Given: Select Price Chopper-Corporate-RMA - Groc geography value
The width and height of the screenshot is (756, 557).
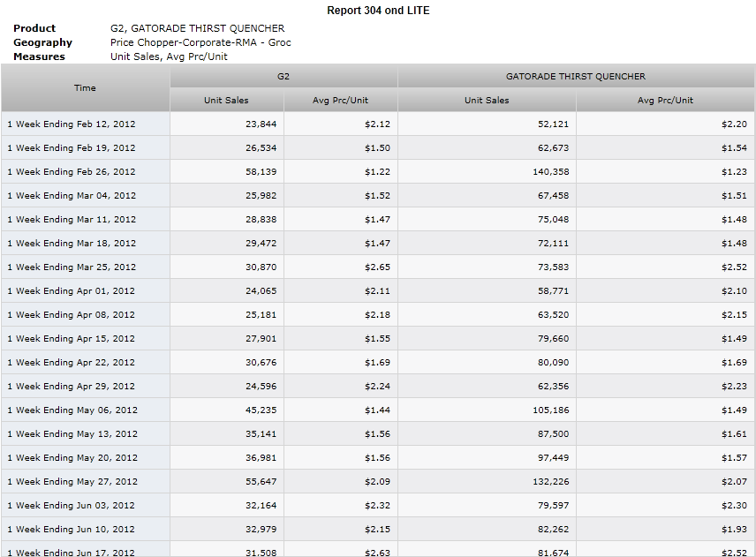Looking at the screenshot, I should (200, 42).
